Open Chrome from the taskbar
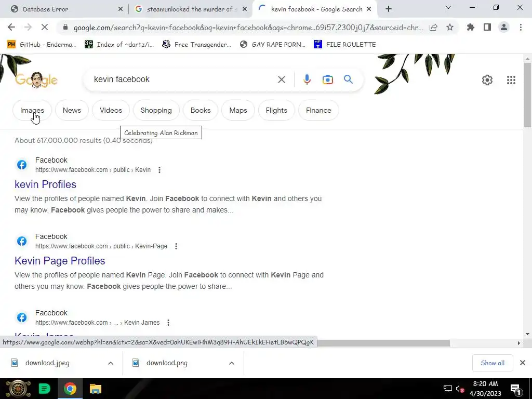 point(70,389)
